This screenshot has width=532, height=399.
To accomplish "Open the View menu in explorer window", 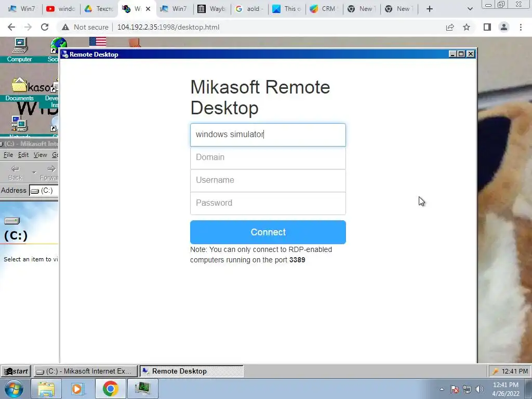I will pyautogui.click(x=40, y=155).
